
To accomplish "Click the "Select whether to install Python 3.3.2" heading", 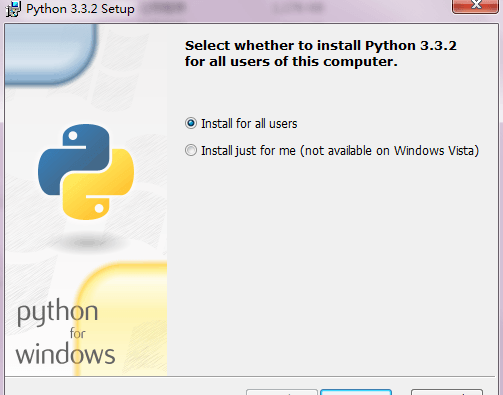I will (x=321, y=45).
